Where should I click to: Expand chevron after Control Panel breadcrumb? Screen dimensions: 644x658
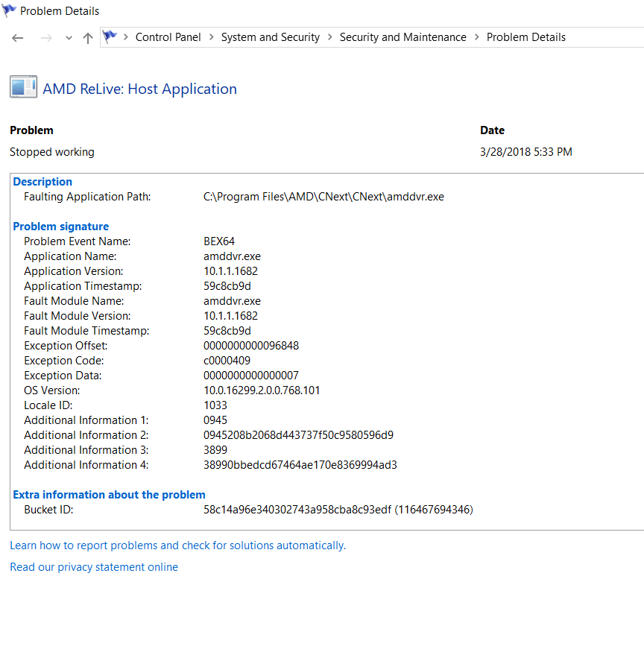pyautogui.click(x=211, y=37)
